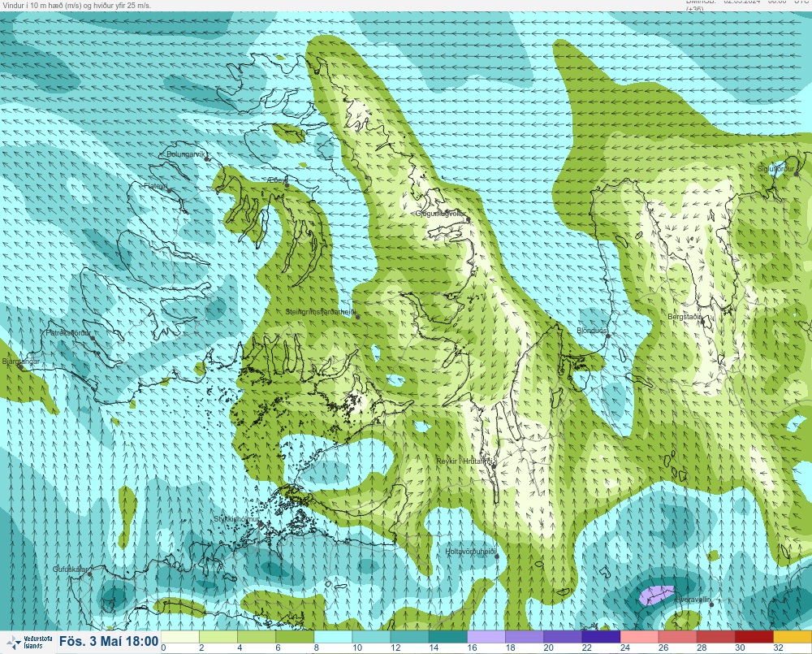Select the Gufuskálar station label

pos(71,569)
